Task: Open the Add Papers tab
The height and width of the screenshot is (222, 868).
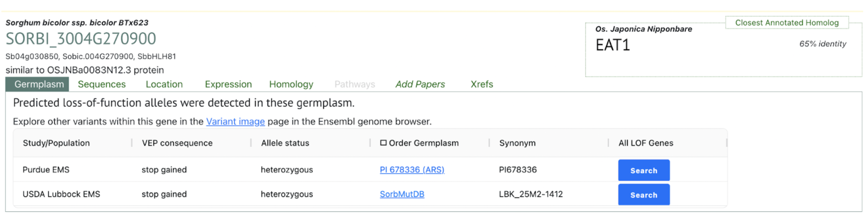Action: tap(420, 84)
